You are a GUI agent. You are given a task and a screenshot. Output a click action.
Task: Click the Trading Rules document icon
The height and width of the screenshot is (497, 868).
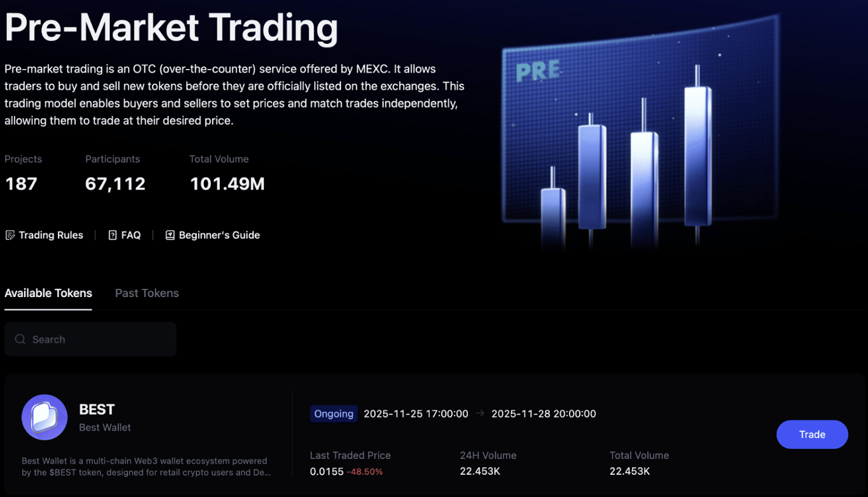point(10,235)
